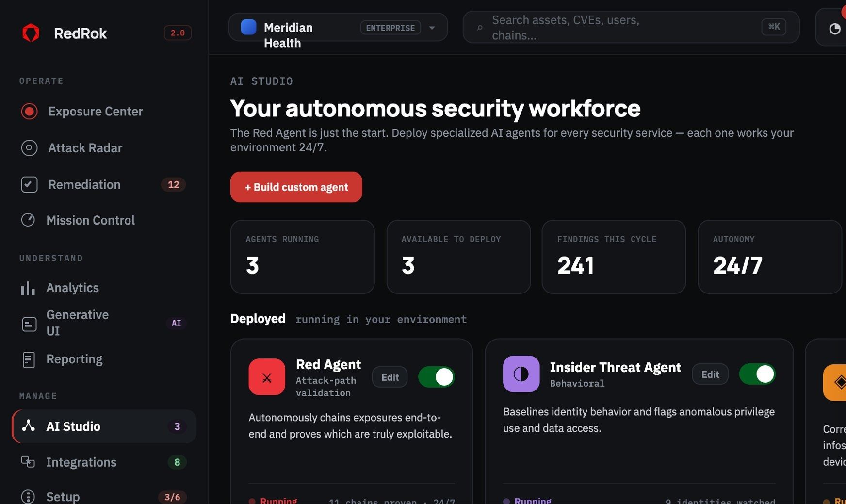This screenshot has width=846, height=504.
Task: Click the Mission Control gauge icon
Action: [x=28, y=220]
